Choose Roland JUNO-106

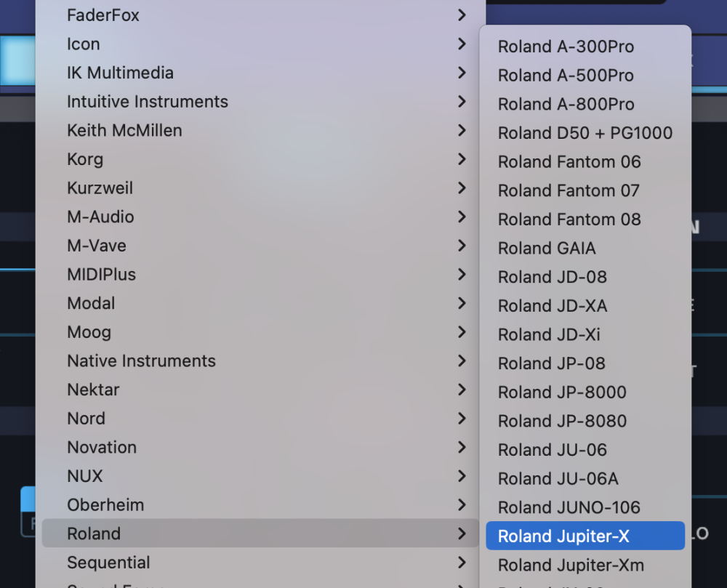point(585,507)
